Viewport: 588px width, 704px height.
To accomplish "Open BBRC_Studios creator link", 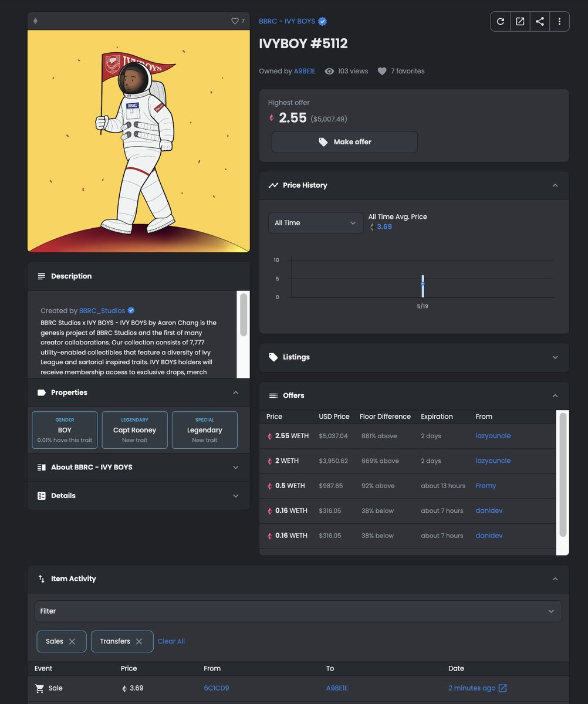I will pos(102,310).
